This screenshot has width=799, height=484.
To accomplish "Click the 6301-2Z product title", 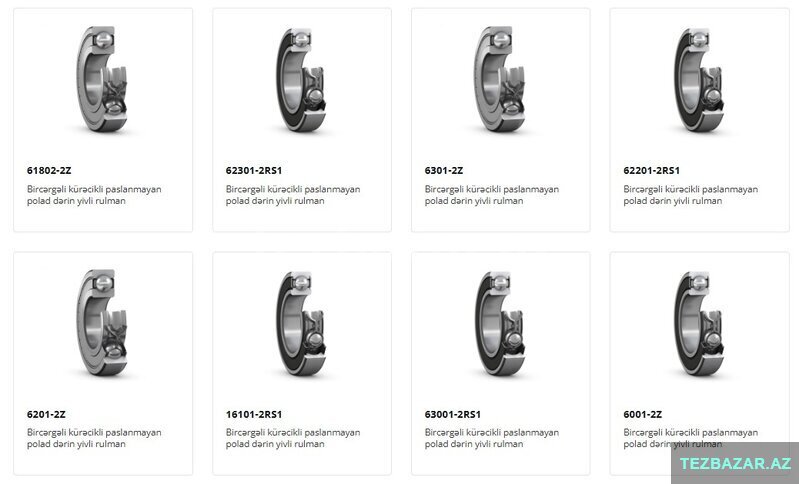I will (x=444, y=170).
